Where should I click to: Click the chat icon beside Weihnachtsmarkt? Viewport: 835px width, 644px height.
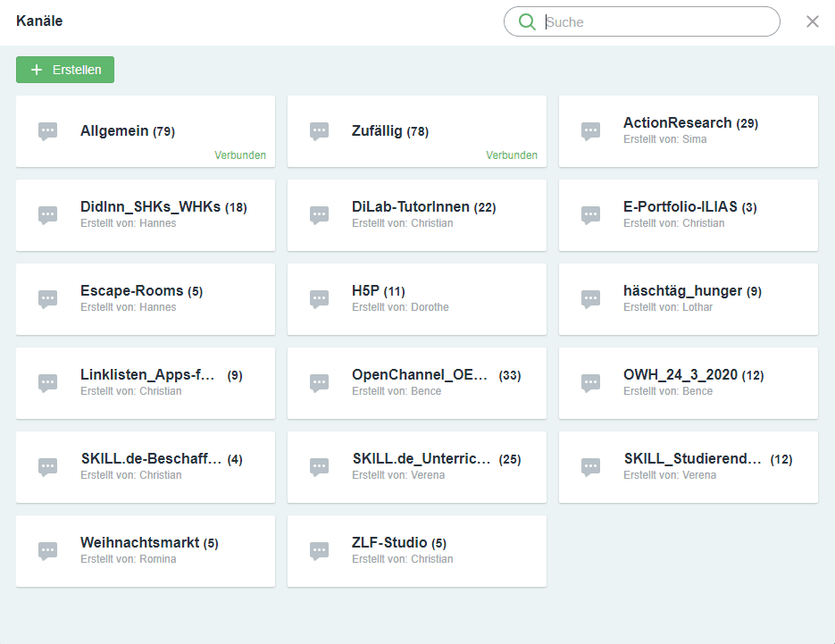pos(48,551)
